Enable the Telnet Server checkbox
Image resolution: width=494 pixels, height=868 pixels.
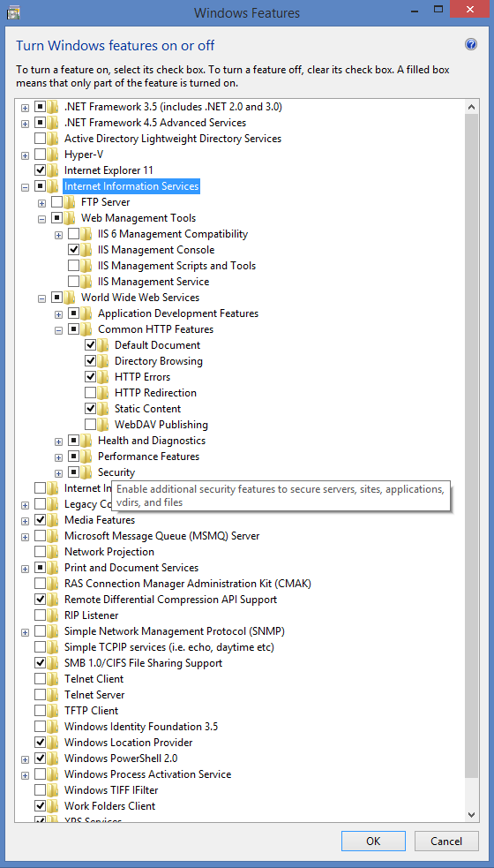[x=40, y=695]
